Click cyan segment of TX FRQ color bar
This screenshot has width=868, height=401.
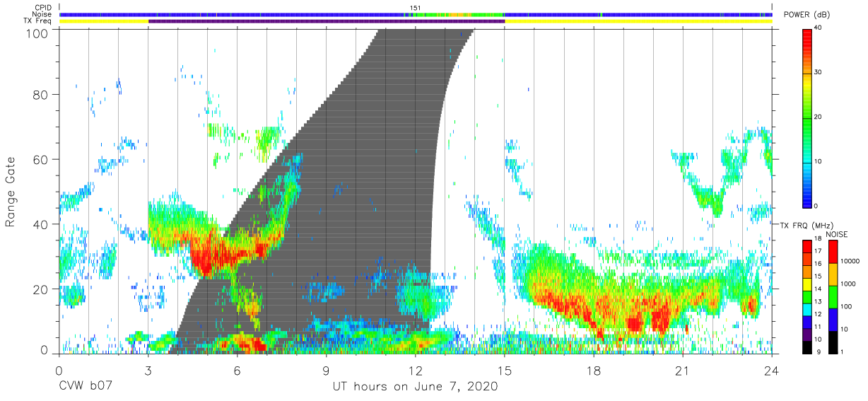(x=807, y=308)
